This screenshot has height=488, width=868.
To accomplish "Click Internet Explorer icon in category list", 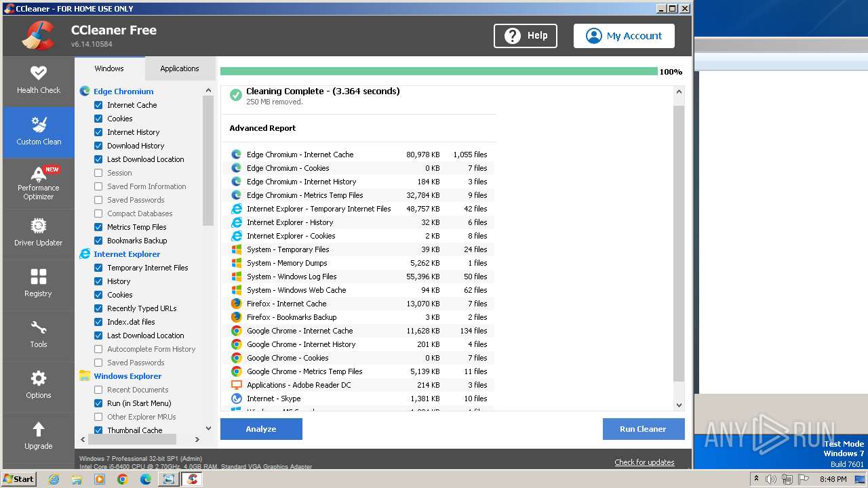I will tap(85, 253).
